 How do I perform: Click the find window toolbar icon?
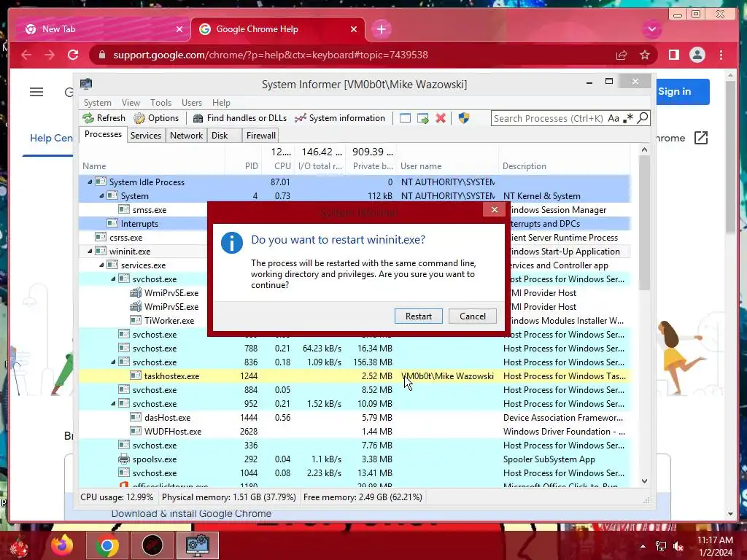pos(405,118)
